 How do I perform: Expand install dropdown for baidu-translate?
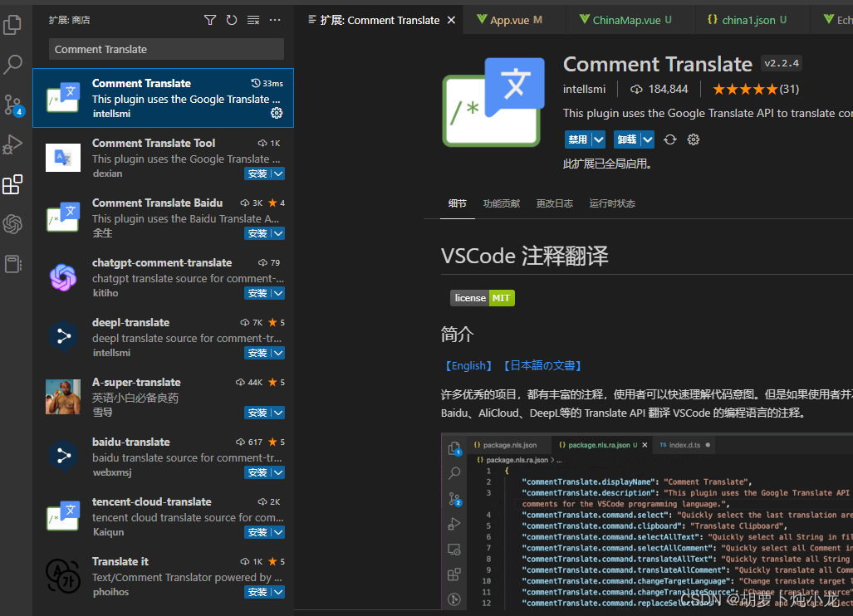(278, 473)
